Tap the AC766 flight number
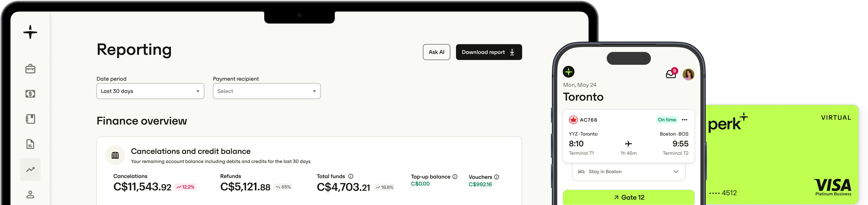The width and height of the screenshot is (868, 205). pos(588,120)
